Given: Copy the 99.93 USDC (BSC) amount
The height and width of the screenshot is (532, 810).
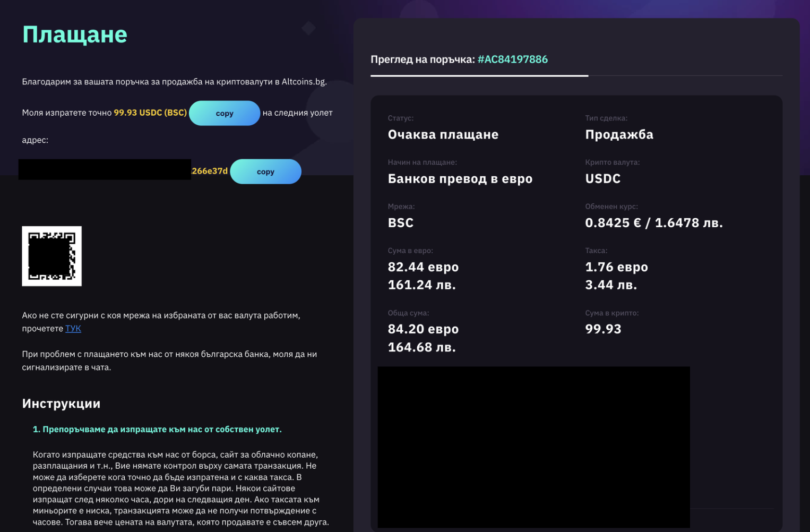Looking at the screenshot, I should (x=224, y=113).
